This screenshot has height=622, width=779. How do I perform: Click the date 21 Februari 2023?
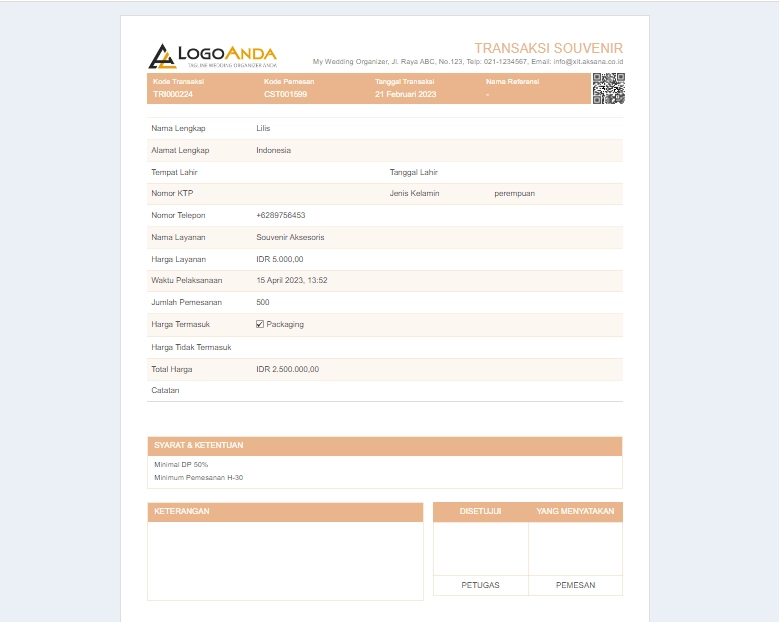405,94
